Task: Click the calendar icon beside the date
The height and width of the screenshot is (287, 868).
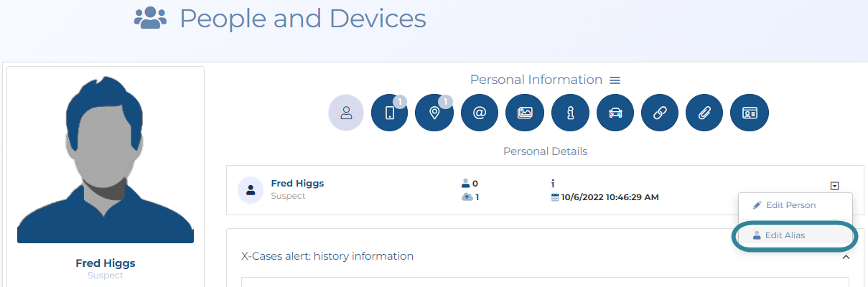Action: (555, 197)
